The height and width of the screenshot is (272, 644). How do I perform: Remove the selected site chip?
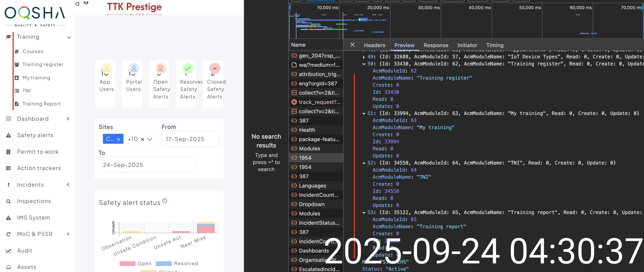point(119,139)
